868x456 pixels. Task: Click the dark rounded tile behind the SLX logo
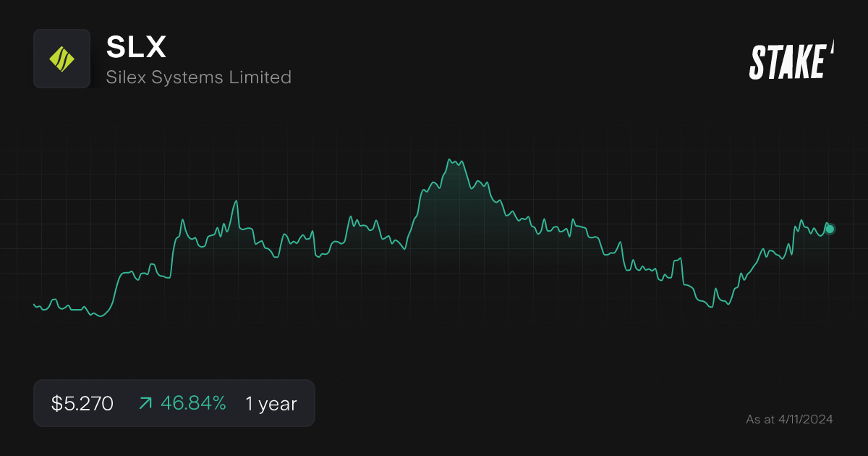61,59
